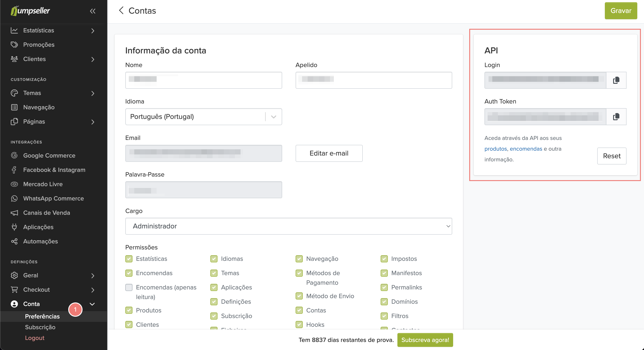This screenshot has height=350, width=644.
Task: Uncheck the Estatísticas permission
Action: [129, 259]
